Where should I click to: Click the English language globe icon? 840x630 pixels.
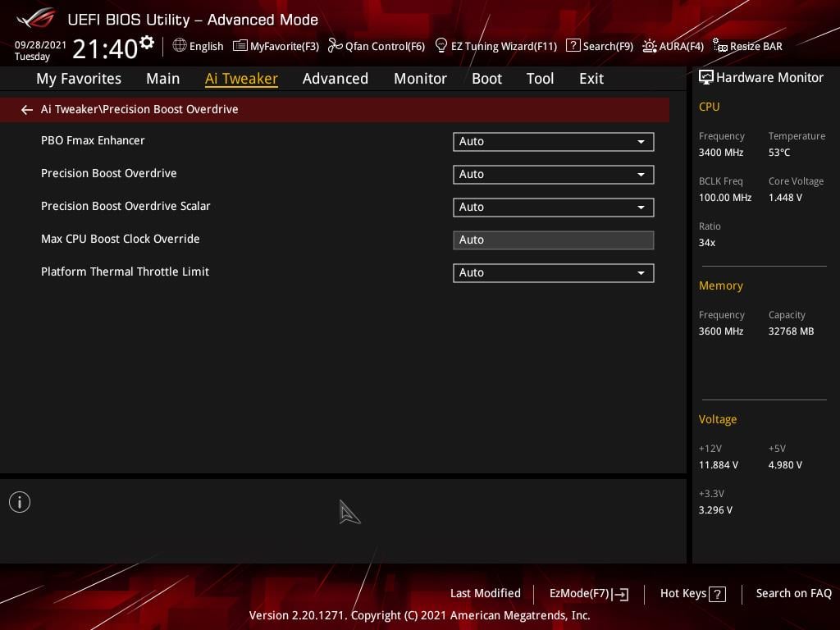coord(180,46)
